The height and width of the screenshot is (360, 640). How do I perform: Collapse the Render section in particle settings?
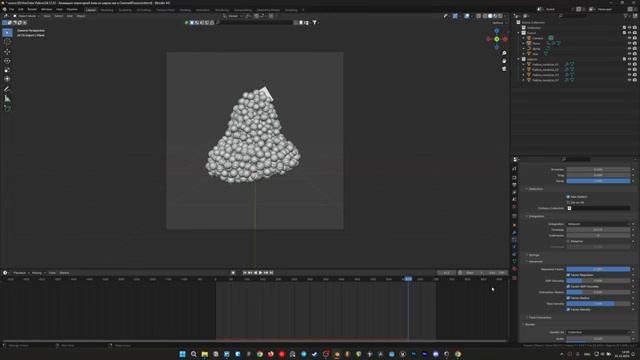(529, 324)
